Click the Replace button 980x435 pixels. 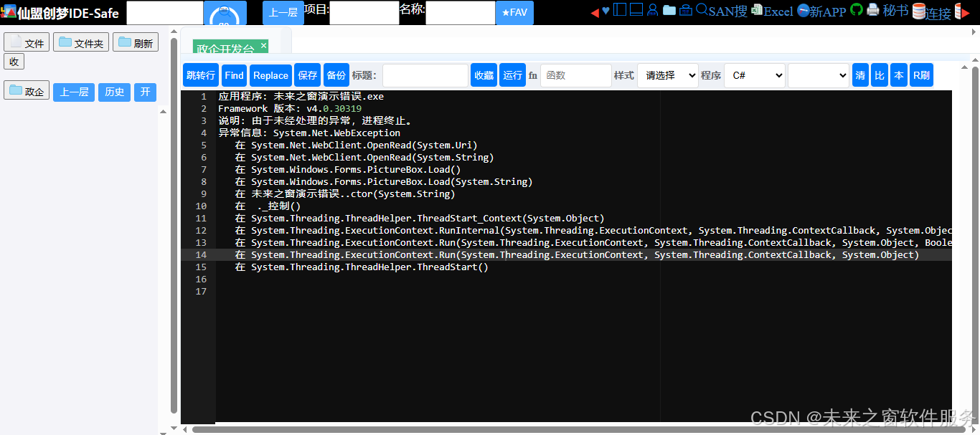tap(270, 75)
